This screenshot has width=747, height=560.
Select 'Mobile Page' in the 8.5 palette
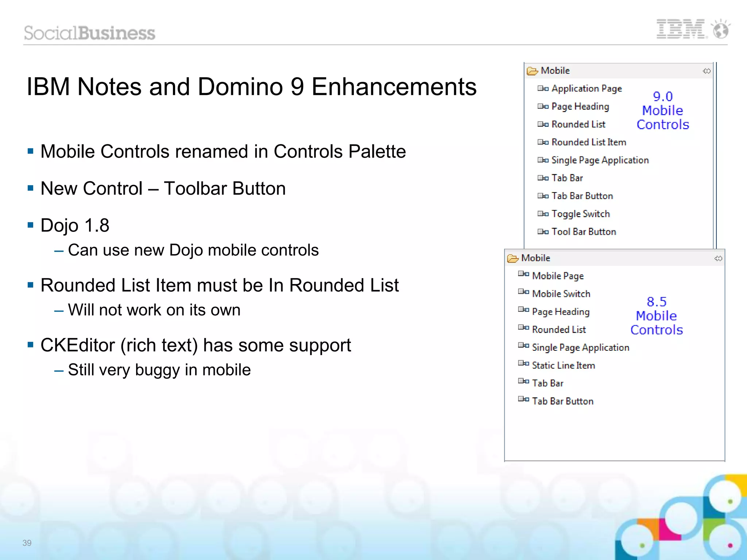(558, 276)
